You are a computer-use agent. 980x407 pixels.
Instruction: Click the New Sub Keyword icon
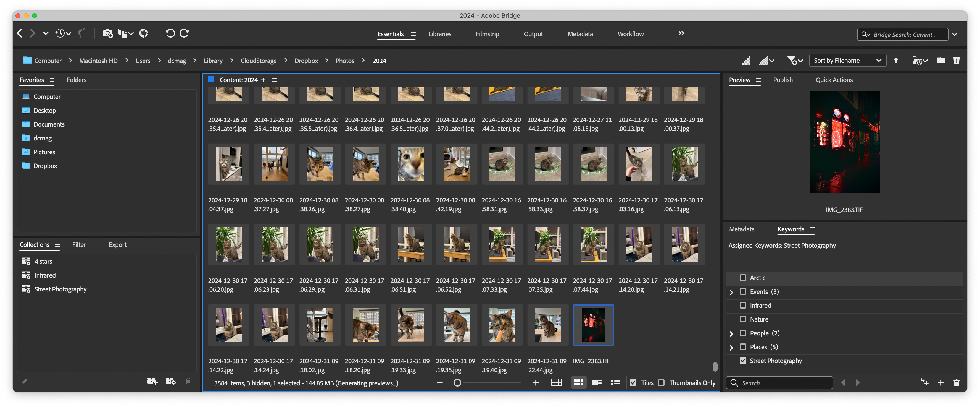click(924, 383)
